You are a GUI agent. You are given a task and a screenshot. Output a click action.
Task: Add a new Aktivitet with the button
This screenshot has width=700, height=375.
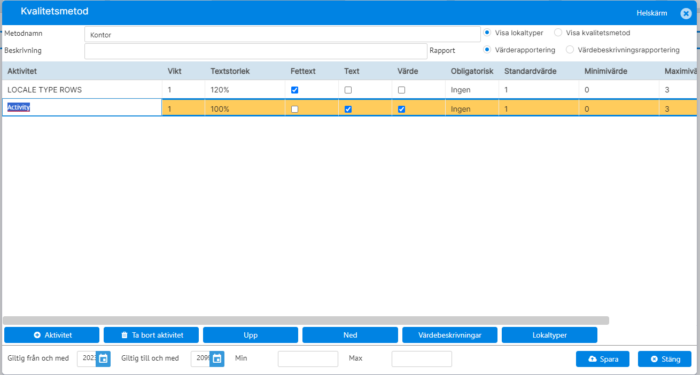[52, 335]
